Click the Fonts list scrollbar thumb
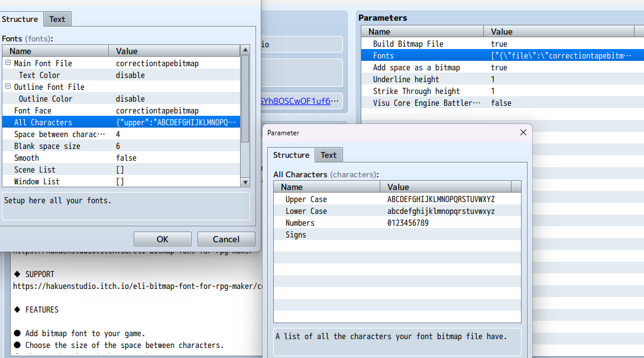This screenshot has height=358, width=644. click(x=245, y=99)
